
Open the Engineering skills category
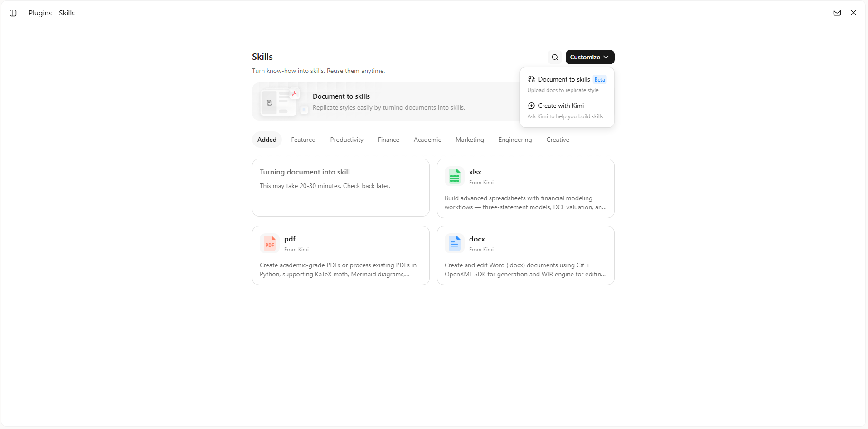[x=515, y=140]
